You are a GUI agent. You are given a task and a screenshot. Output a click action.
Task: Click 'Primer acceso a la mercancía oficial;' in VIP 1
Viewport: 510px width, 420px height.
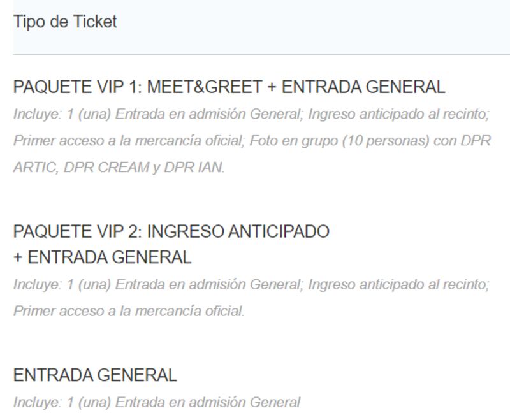(x=129, y=141)
